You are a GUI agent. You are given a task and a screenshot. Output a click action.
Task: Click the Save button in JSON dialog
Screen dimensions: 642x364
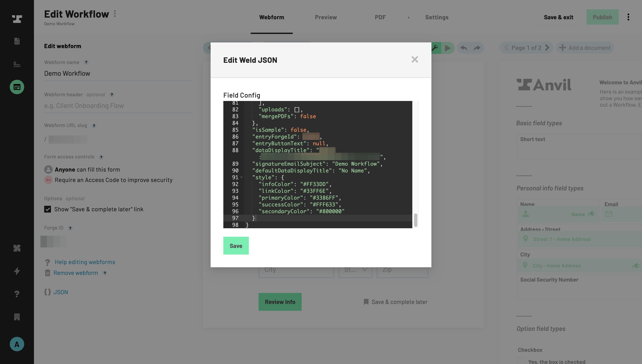(236, 246)
